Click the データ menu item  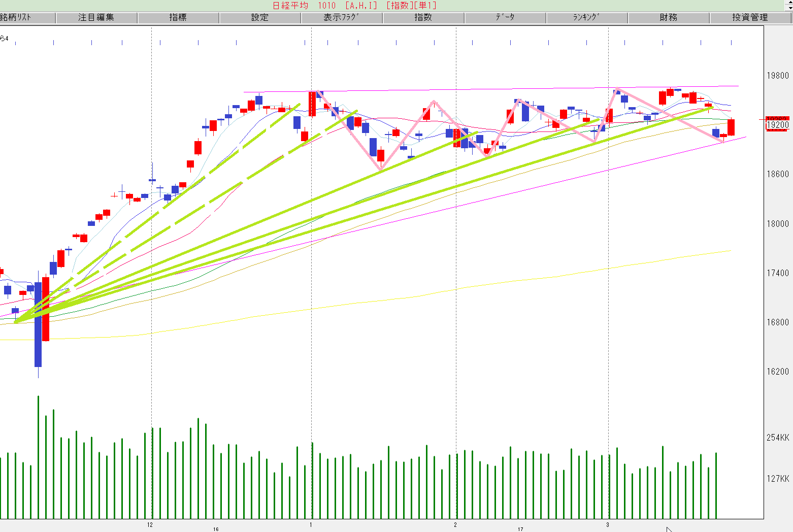tap(505, 18)
